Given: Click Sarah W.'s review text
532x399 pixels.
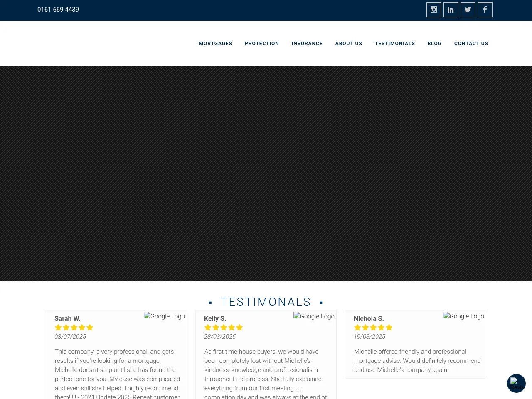Looking at the screenshot, I should coord(118,373).
